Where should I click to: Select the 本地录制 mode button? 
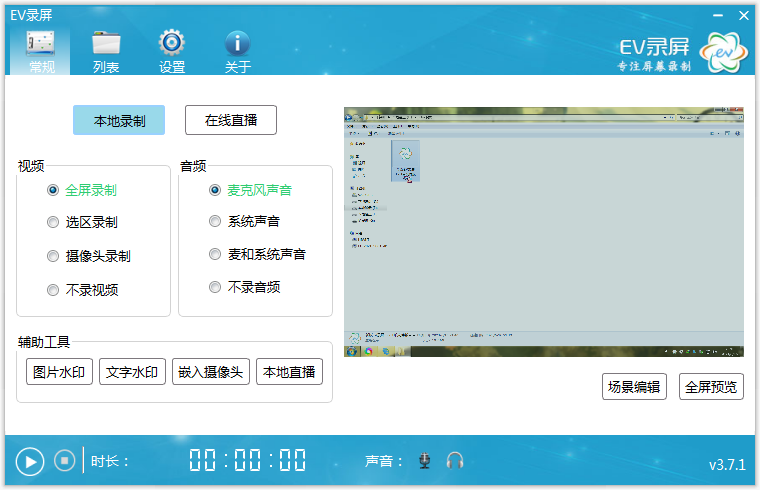click(x=119, y=120)
